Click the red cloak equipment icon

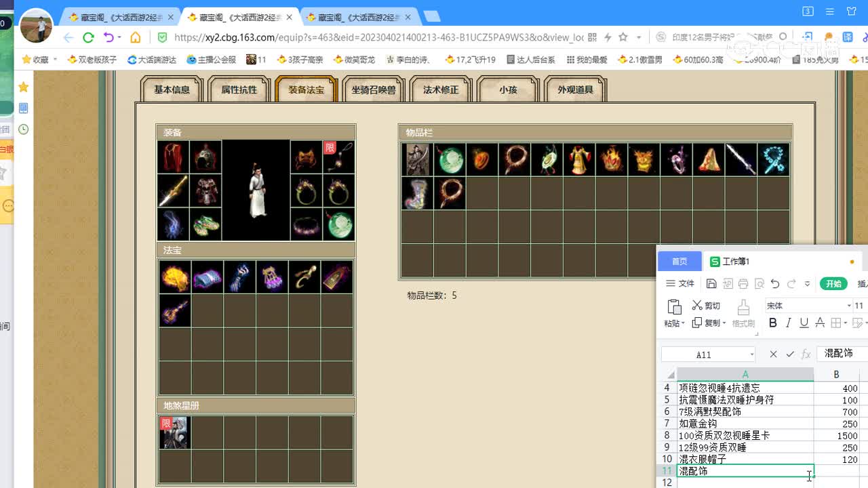tap(174, 157)
